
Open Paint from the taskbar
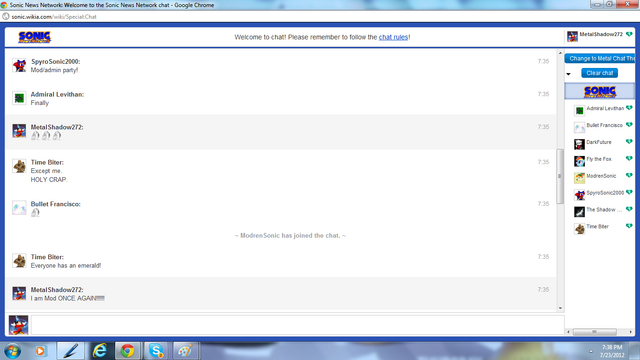pyautogui.click(x=185, y=351)
